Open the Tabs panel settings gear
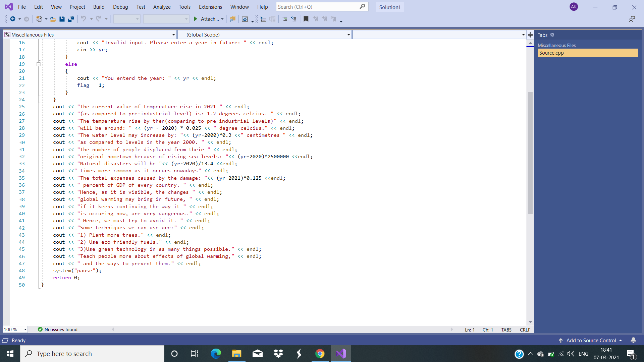 (552, 35)
